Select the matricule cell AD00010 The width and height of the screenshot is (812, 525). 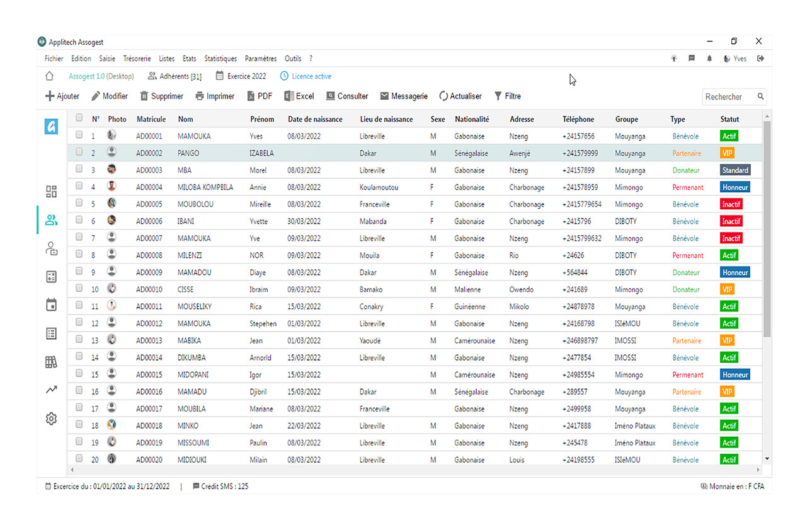pos(149,290)
